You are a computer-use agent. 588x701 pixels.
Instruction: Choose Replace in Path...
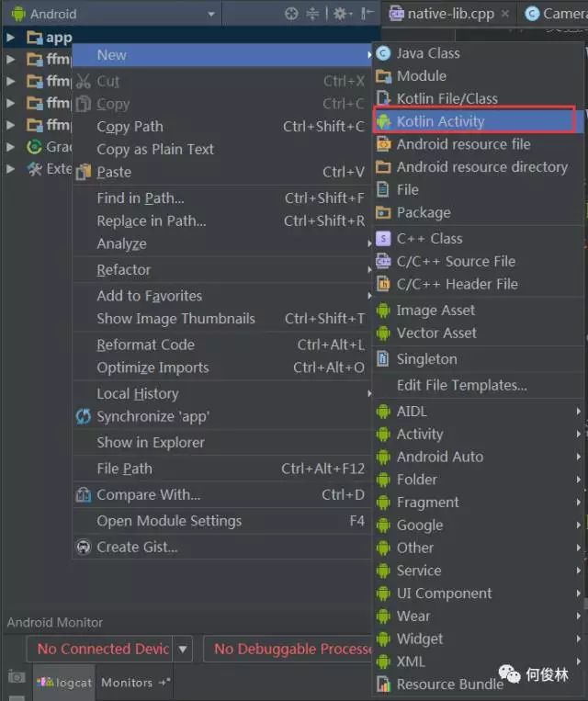point(222,220)
